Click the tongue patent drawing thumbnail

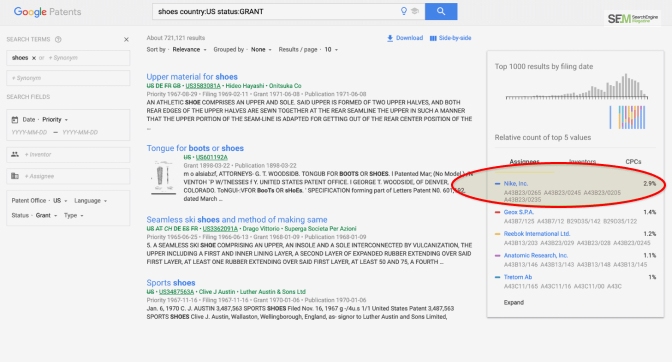click(x=163, y=177)
